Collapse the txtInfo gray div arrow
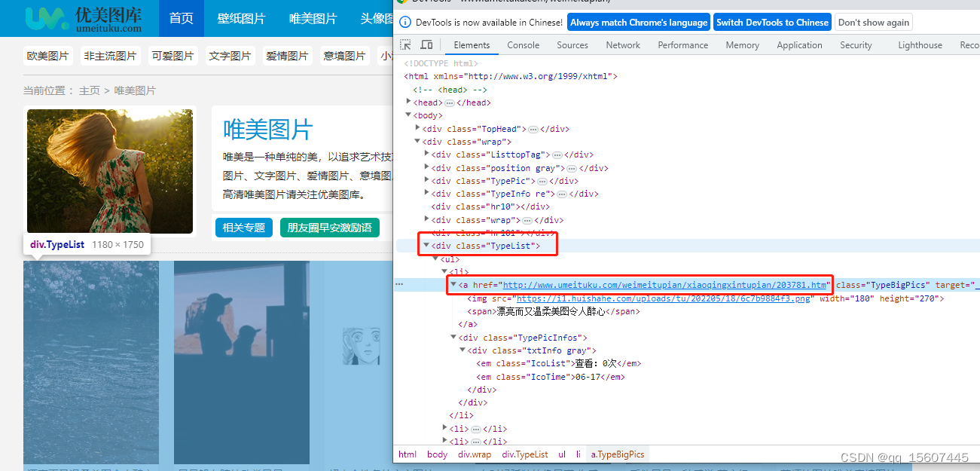This screenshot has width=980, height=471. point(463,350)
